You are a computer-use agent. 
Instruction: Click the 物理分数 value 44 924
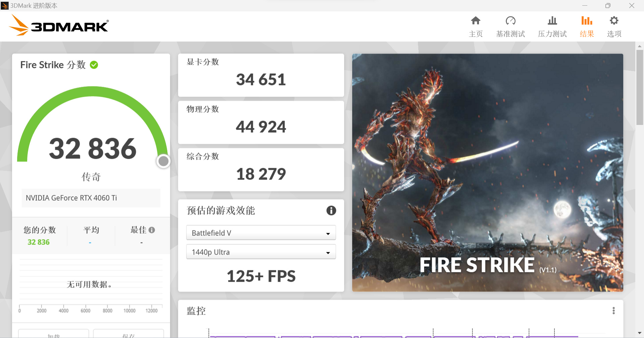click(261, 127)
